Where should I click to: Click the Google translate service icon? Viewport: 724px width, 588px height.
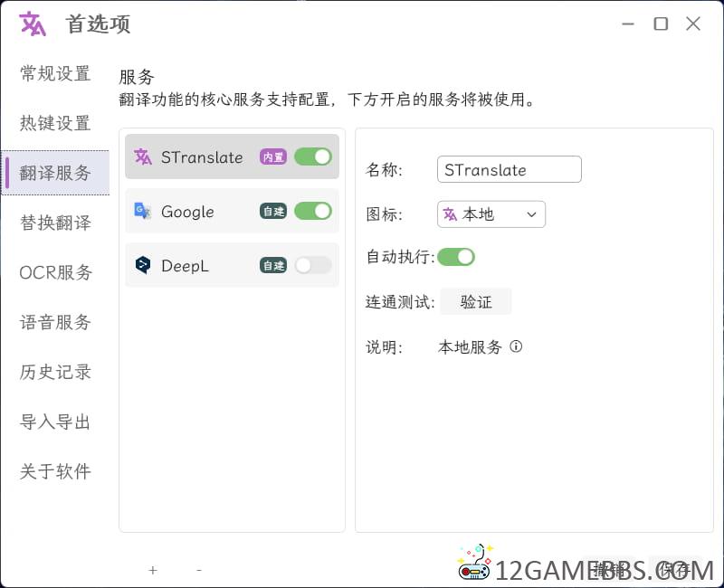[x=143, y=211]
